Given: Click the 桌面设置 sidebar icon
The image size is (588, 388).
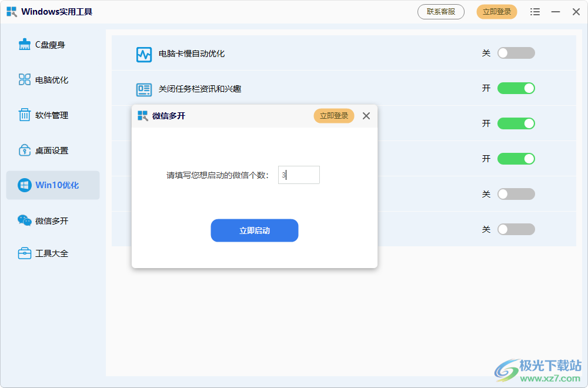Looking at the screenshot, I should (x=25, y=150).
